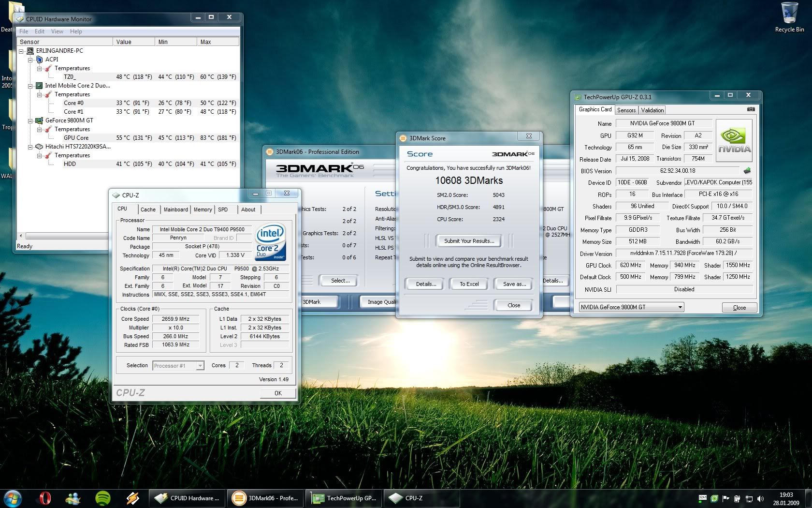This screenshot has width=812, height=508.
Task: Collapse Intel Mobile Core 2 Duo node
Action: 30,86
